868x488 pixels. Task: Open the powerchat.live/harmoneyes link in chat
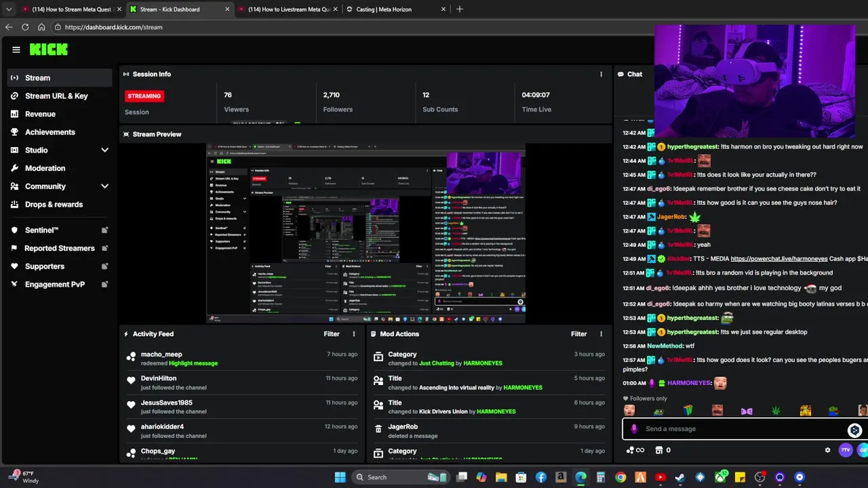778,259
